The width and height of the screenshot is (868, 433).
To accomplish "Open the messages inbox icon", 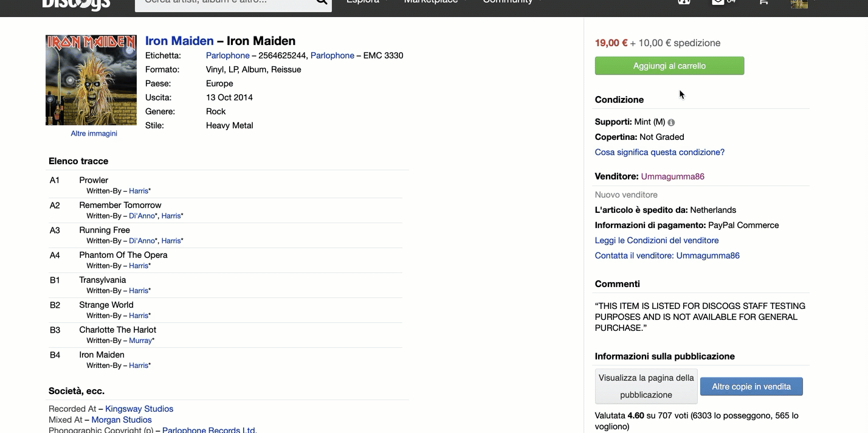I will [718, 2].
